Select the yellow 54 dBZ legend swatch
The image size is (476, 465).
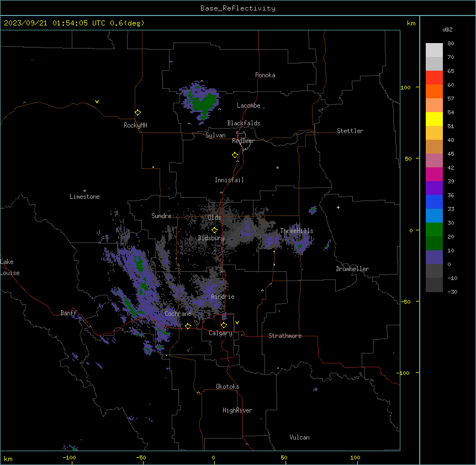(434, 119)
